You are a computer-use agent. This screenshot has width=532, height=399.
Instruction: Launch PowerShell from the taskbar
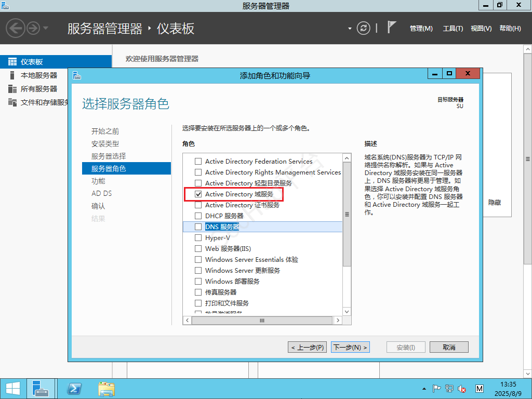click(x=75, y=388)
